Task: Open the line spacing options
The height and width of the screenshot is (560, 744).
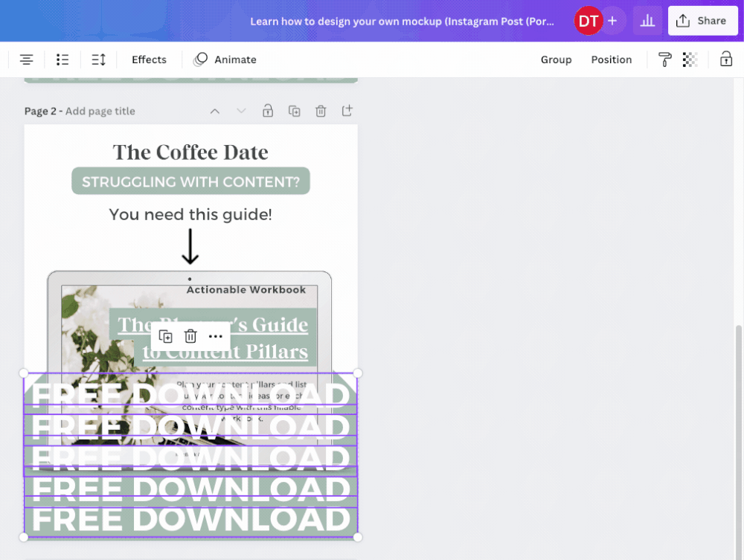Action: 98,59
